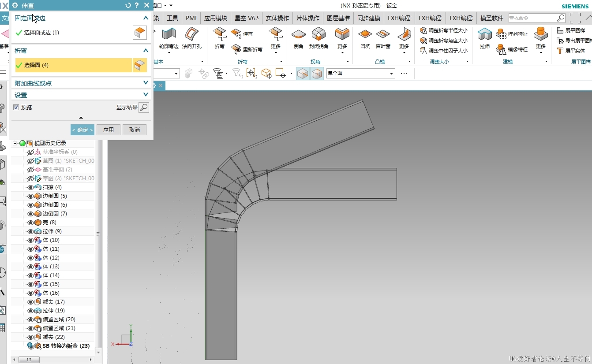
Task: Click the reset icon in 伸直 dialog title
Action: 128,5
